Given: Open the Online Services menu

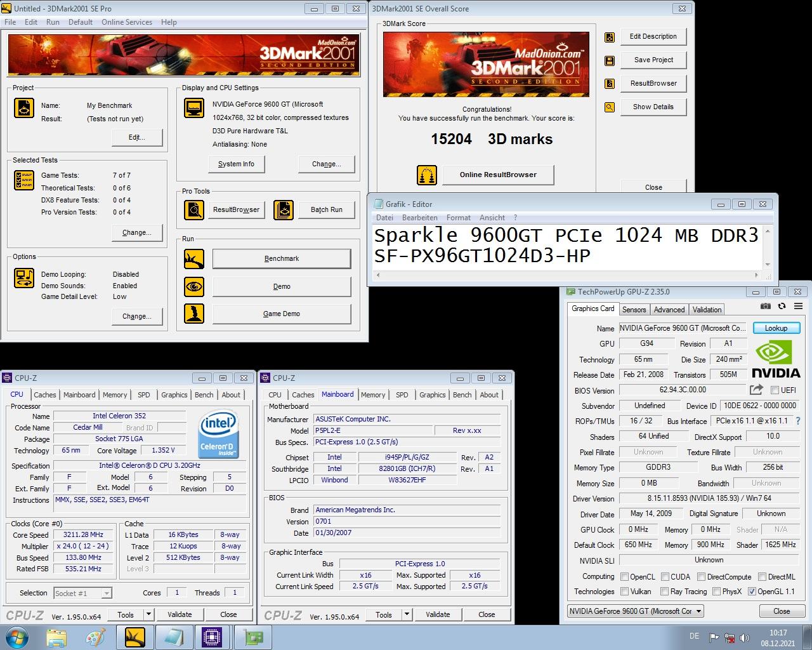Looking at the screenshot, I should [127, 22].
